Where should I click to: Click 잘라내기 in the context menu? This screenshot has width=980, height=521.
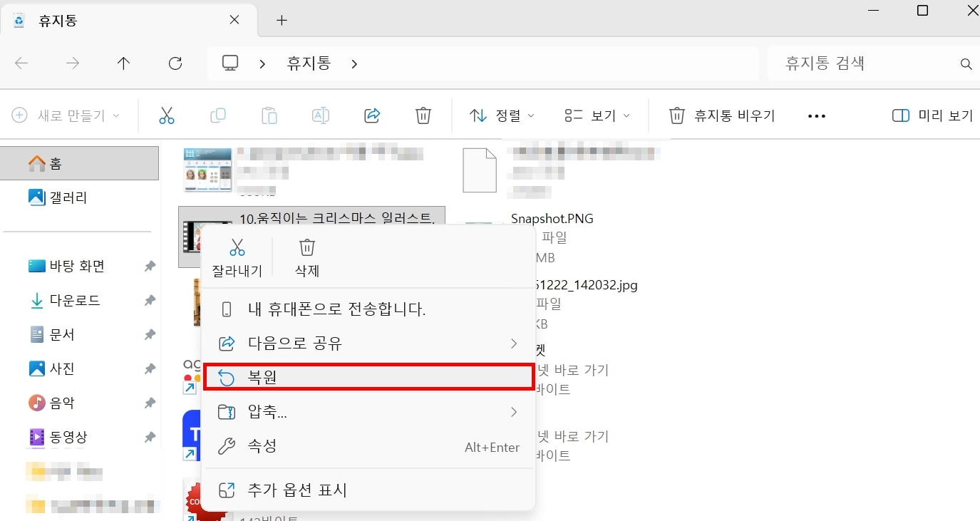coord(237,257)
